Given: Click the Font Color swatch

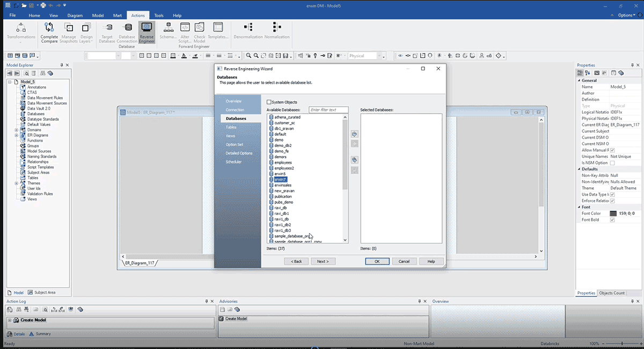Looking at the screenshot, I should (x=613, y=213).
